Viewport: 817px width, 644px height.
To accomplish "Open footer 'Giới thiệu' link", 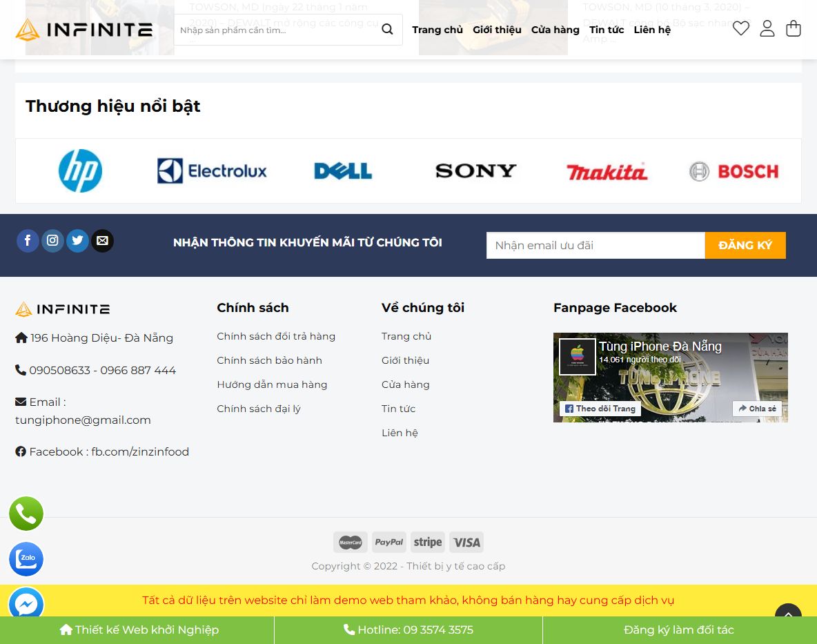I will [405, 360].
